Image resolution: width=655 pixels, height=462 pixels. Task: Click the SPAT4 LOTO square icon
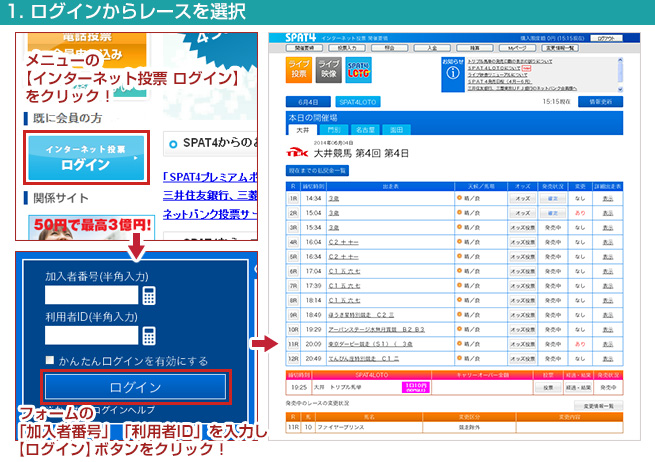pos(358,69)
